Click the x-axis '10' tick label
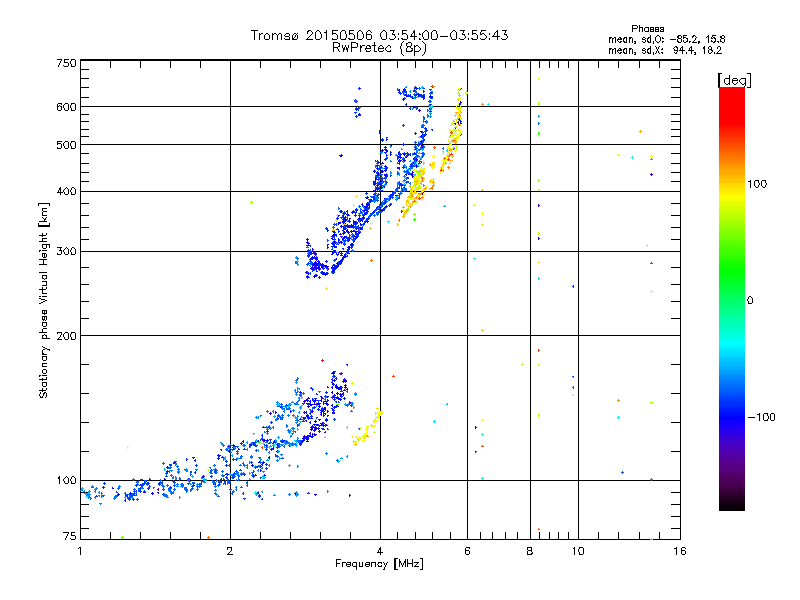This screenshot has width=800, height=600. 578,551
